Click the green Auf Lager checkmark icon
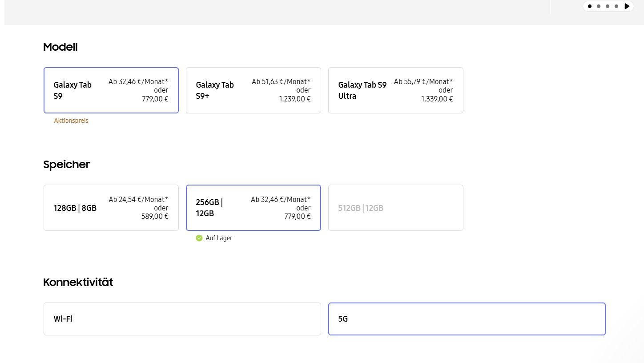The width and height of the screenshot is (644, 363). pyautogui.click(x=199, y=238)
